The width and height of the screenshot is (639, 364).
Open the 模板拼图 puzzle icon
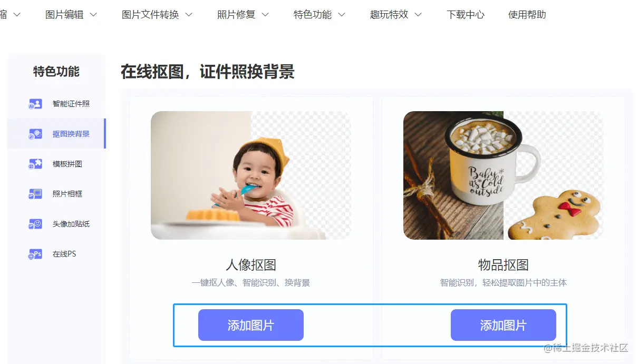pyautogui.click(x=35, y=164)
